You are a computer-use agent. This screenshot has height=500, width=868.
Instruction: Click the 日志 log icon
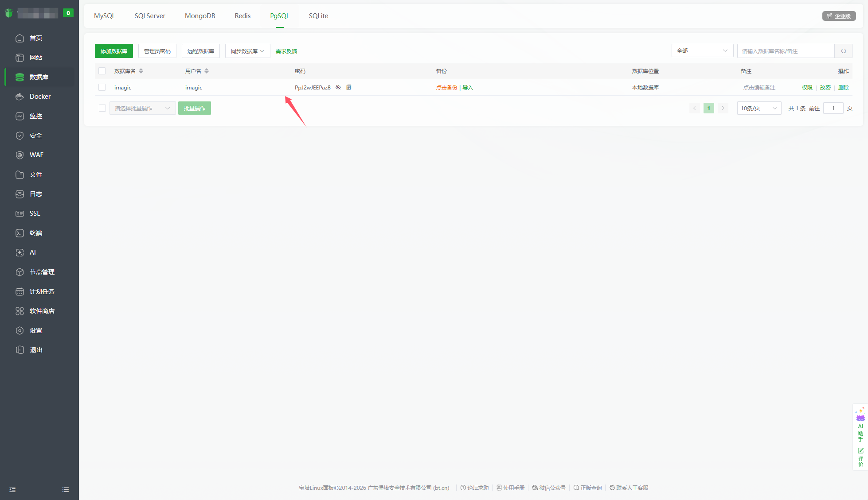coord(20,194)
